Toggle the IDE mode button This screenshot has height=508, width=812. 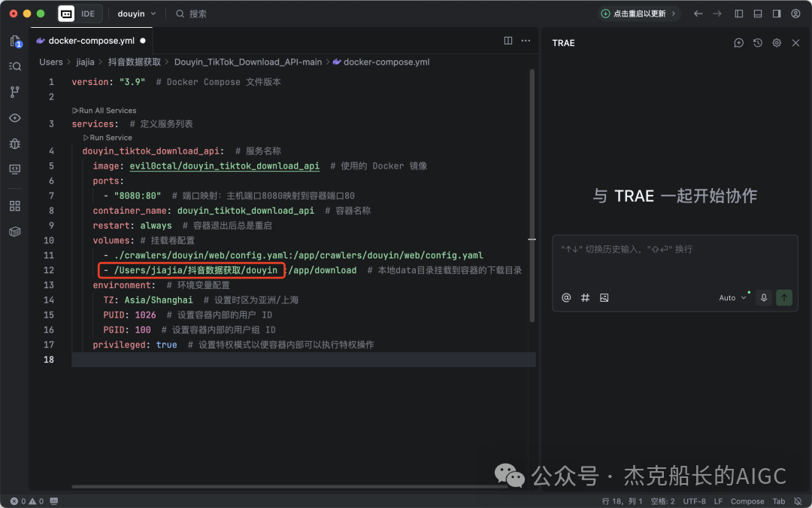[x=88, y=14]
